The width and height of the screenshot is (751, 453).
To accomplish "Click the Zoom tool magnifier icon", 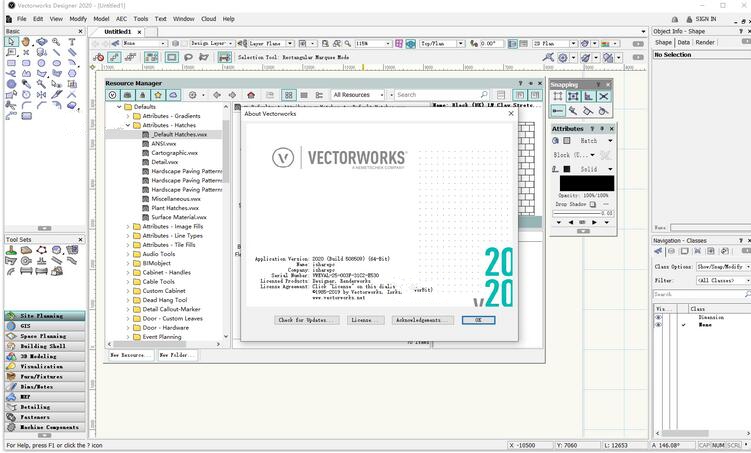I will 57,42.
